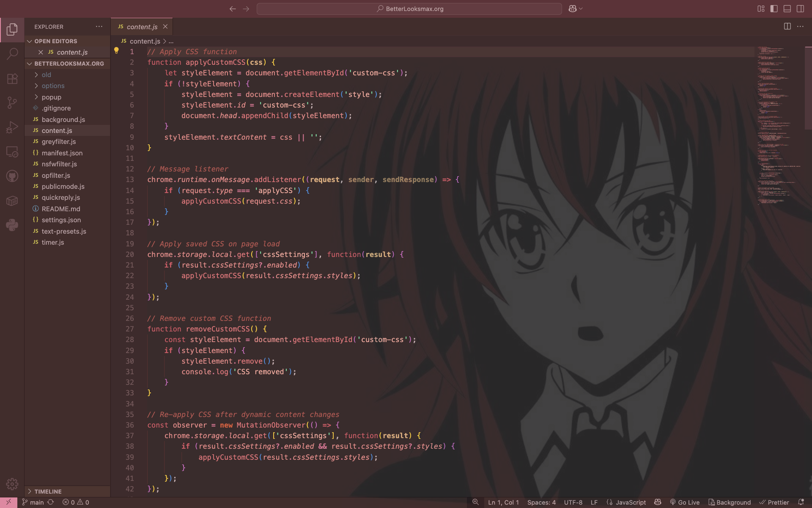This screenshot has width=812, height=508.
Task: Start Go Live server in status bar
Action: tap(685, 502)
